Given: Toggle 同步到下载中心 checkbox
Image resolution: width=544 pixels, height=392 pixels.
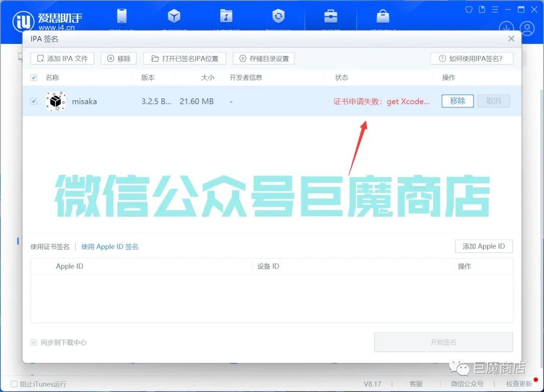Looking at the screenshot, I should point(34,343).
